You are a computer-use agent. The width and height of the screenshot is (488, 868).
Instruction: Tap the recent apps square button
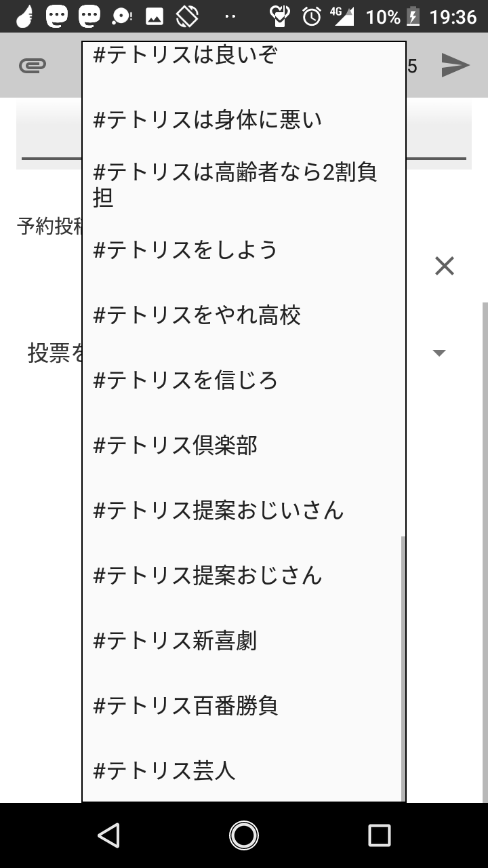(379, 835)
